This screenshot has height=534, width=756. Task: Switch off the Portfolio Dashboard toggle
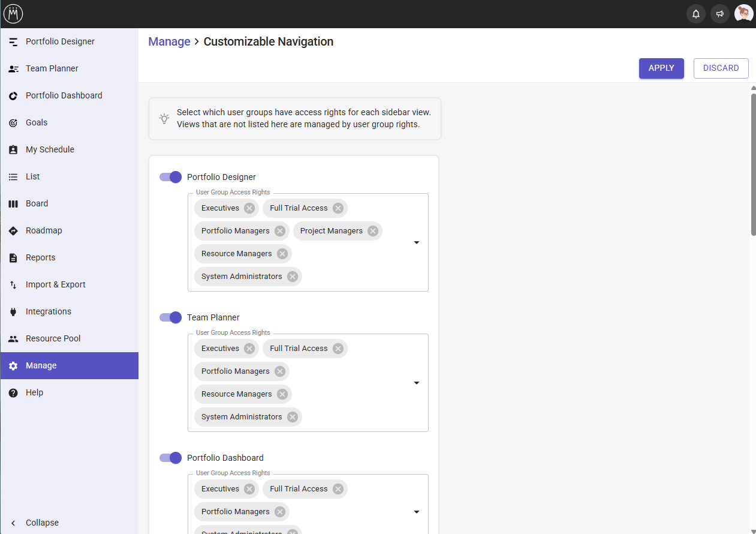click(x=170, y=458)
